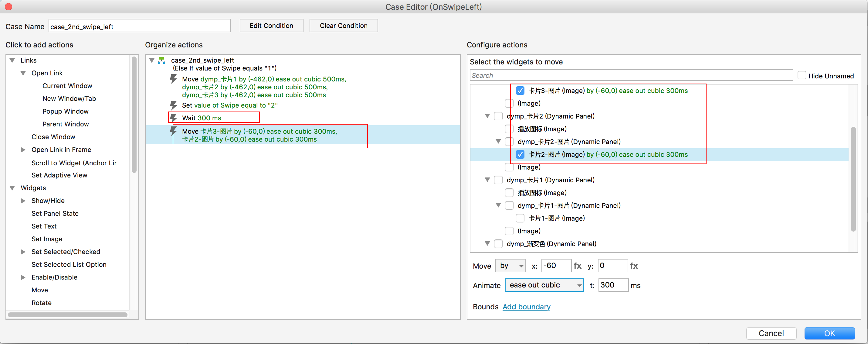Select Rotate action in list
This screenshot has width=868, height=344.
point(42,303)
